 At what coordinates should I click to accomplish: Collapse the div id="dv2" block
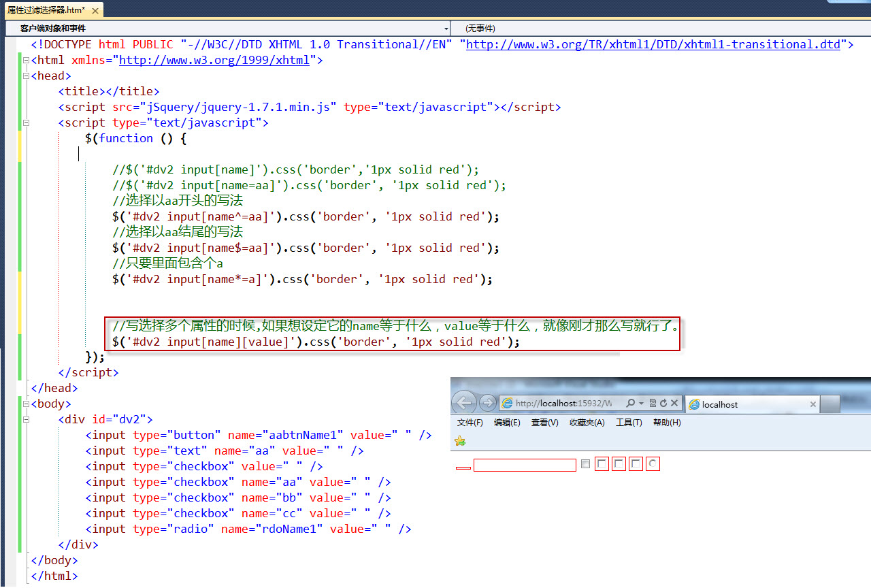26,420
